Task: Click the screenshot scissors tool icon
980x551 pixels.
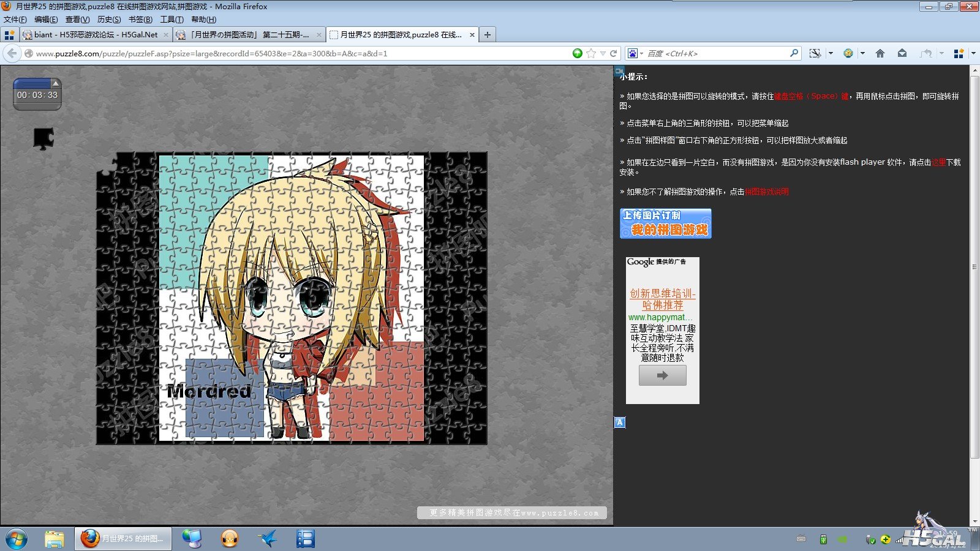Action: (x=815, y=53)
